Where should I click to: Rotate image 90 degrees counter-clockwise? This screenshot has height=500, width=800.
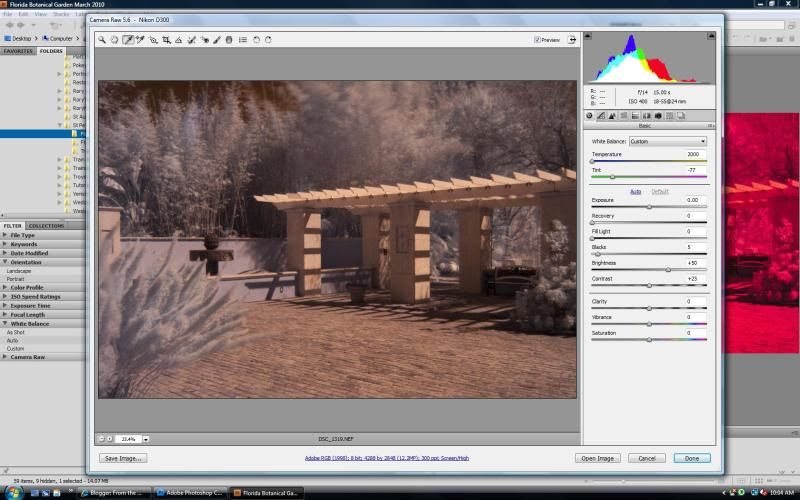point(257,39)
